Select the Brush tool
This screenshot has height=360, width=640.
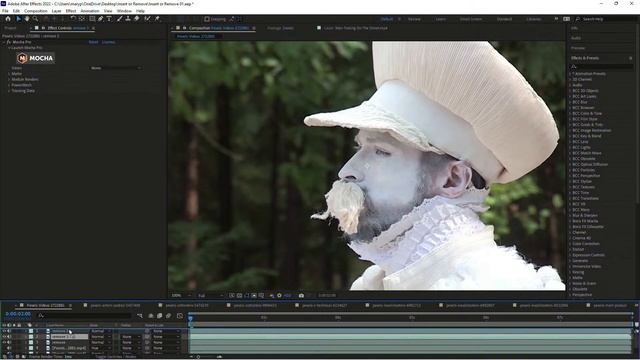tap(120, 19)
